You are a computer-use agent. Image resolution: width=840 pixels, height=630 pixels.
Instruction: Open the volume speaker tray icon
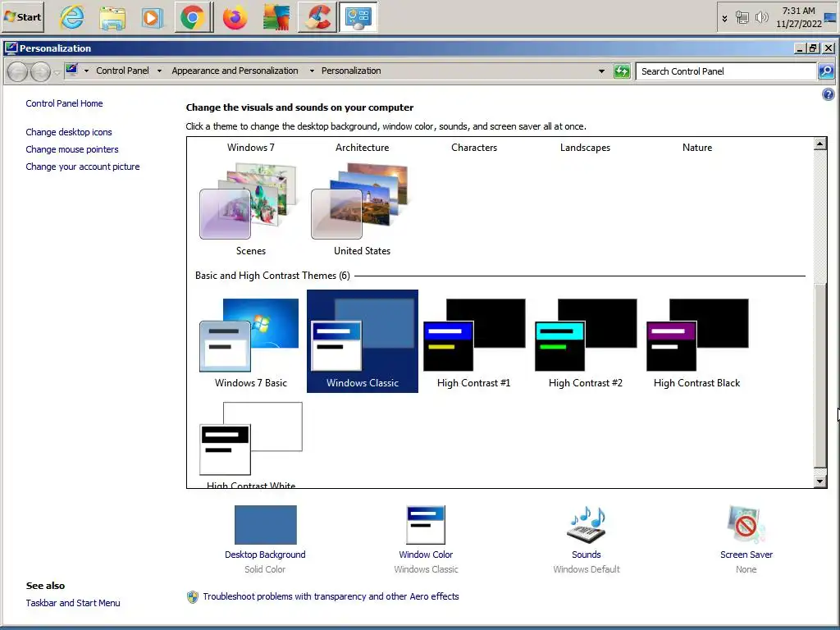click(761, 18)
